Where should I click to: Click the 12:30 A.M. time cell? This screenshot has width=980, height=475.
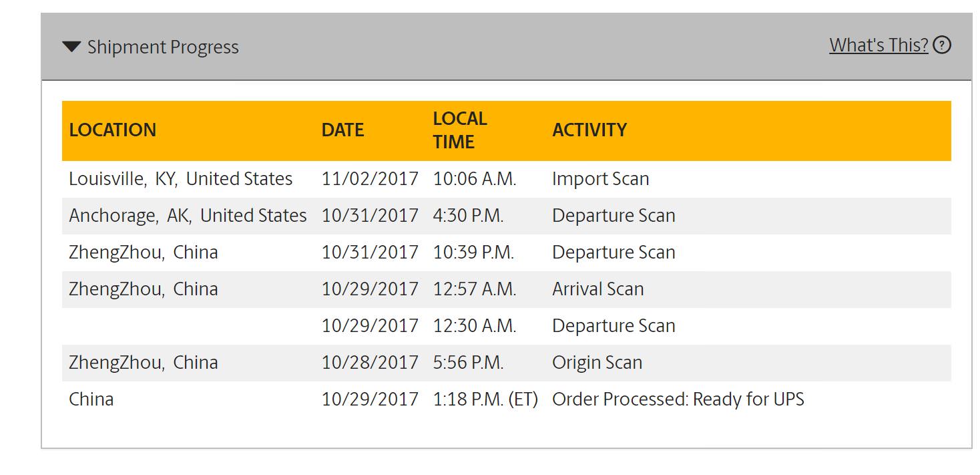tap(474, 326)
